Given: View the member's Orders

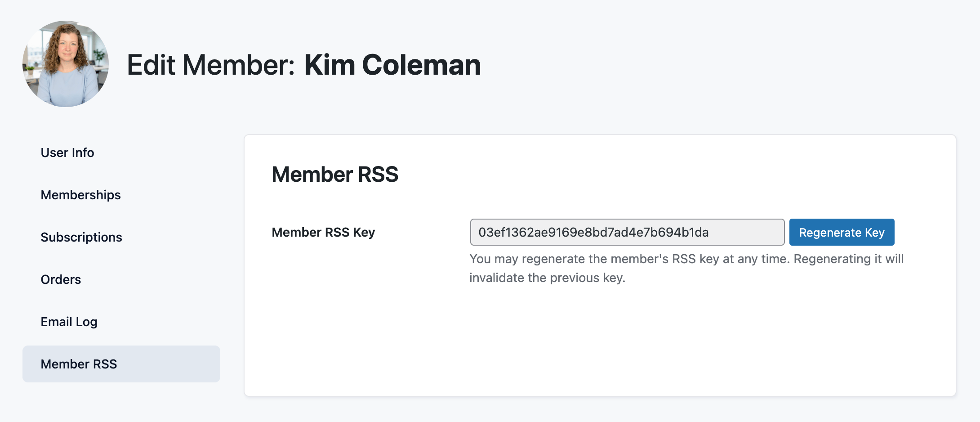Looking at the screenshot, I should [61, 279].
